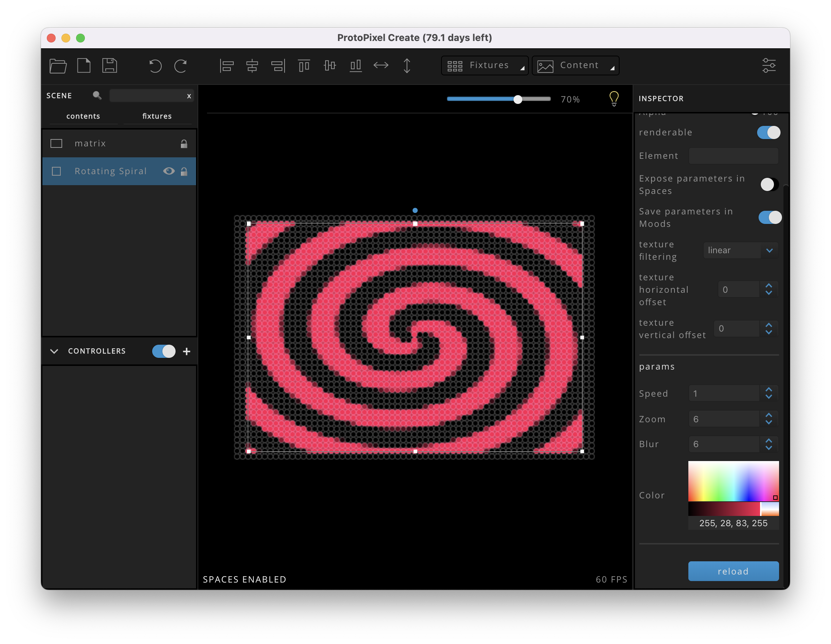Click the reload button
Image resolution: width=831 pixels, height=644 pixels.
coord(733,571)
